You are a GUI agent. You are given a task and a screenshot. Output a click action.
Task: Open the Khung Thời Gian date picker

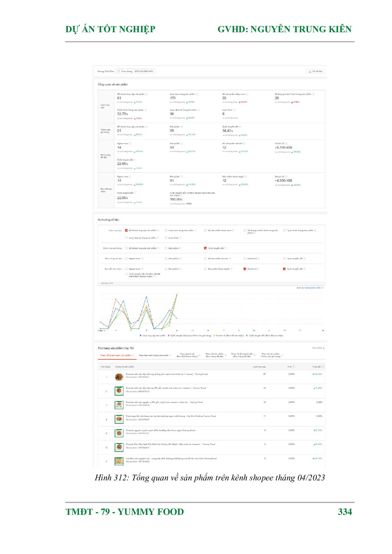click(135, 71)
